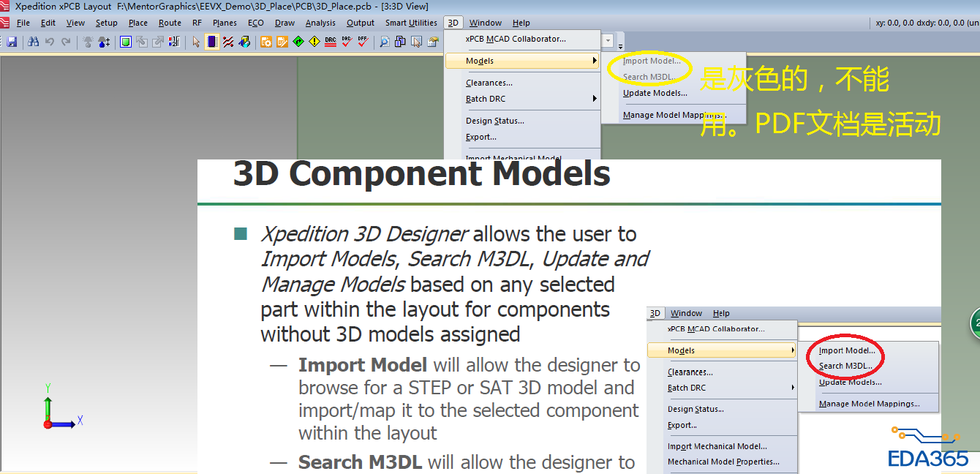The width and height of the screenshot is (980, 474).
Task: Open the Help menu
Action: tap(521, 23)
